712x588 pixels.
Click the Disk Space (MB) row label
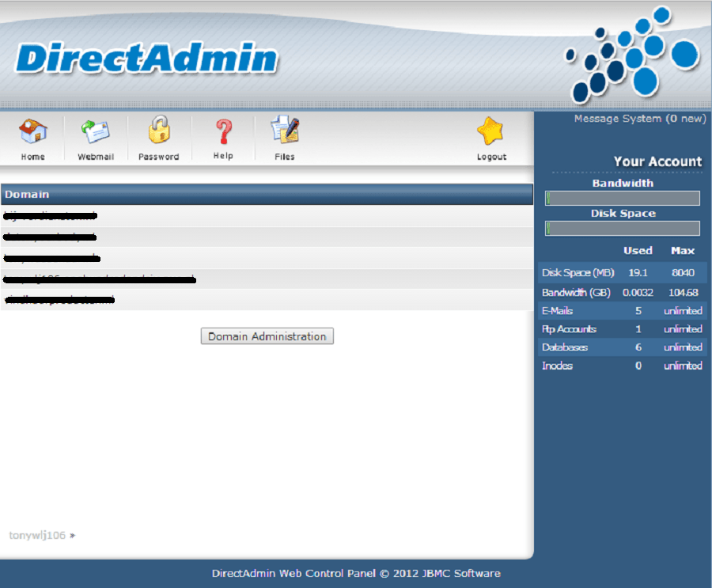[x=578, y=273]
